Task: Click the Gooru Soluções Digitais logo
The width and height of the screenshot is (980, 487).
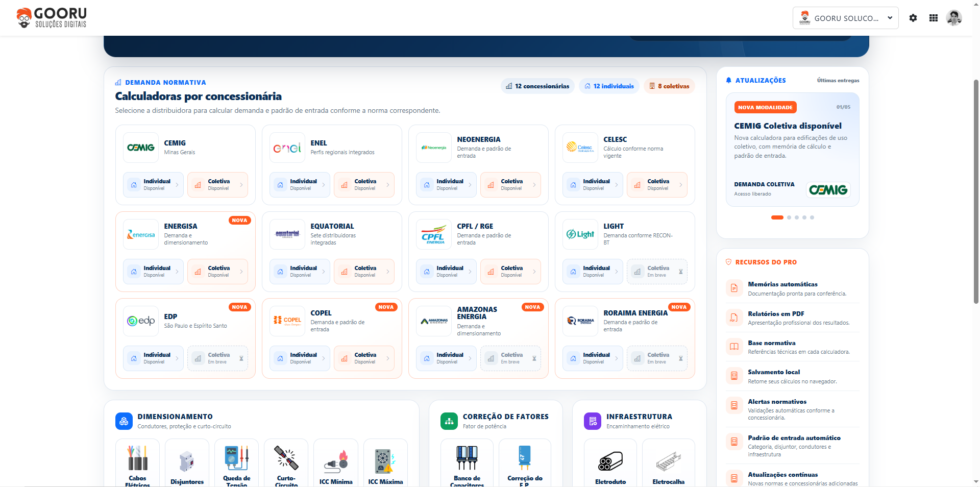Action: [x=52, y=18]
